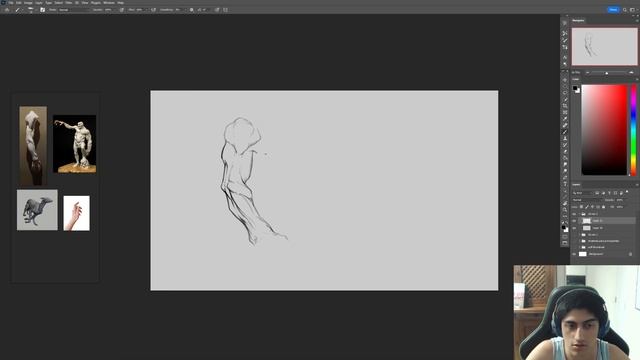Image resolution: width=640 pixels, height=360 pixels.
Task: Open the brush Mode dropdown in options bar
Action: click(74, 10)
